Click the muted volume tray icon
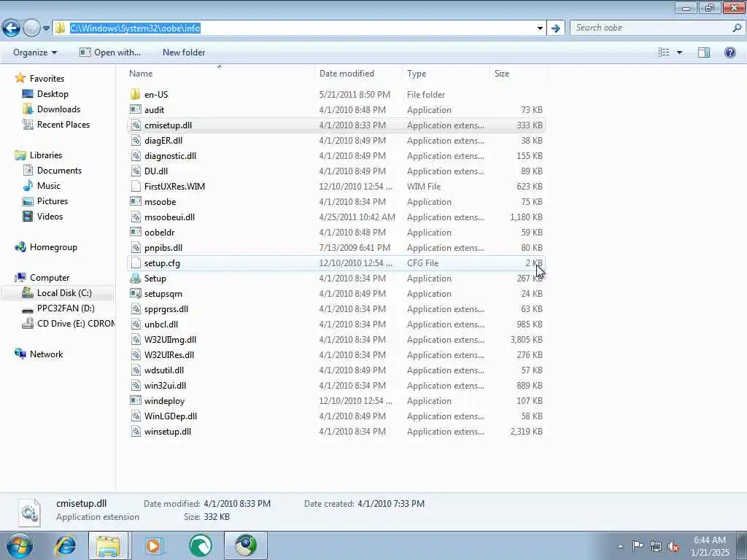The width and height of the screenshot is (747, 560). coord(674,546)
